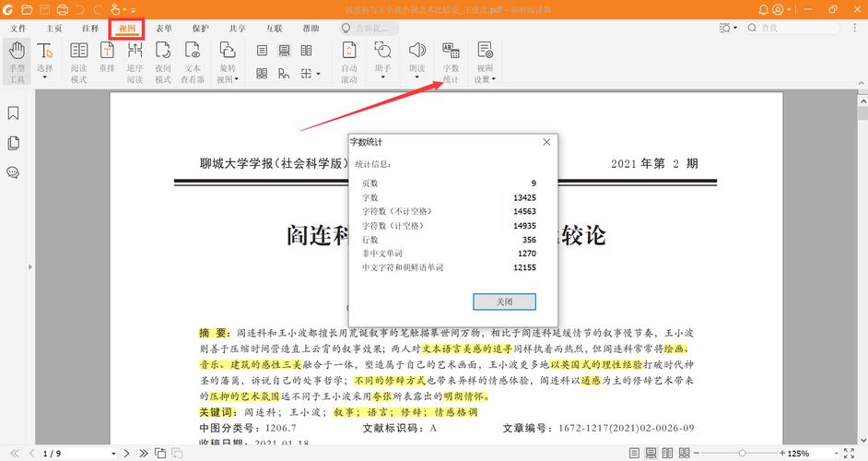
Task: Open the 文件 (File) menu
Action: (18, 29)
